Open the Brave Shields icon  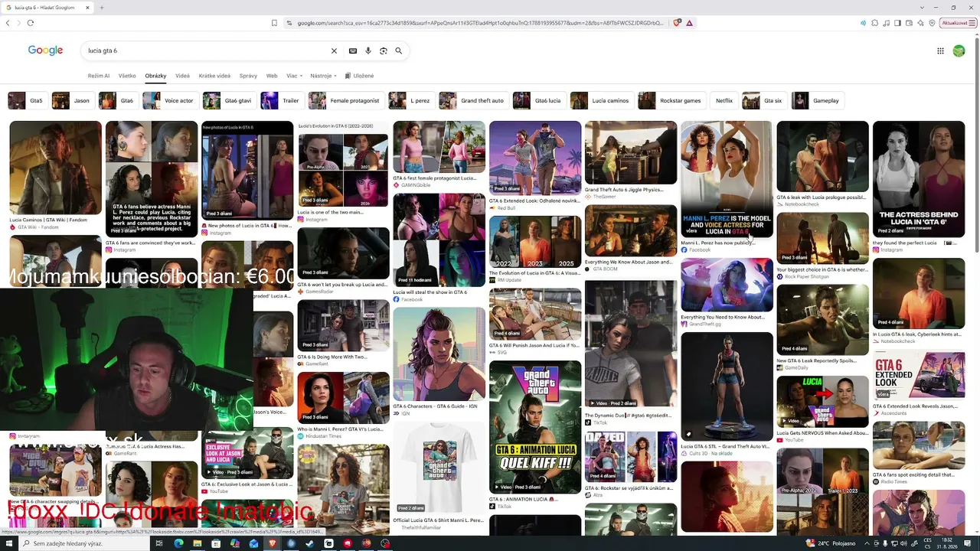[x=676, y=23]
